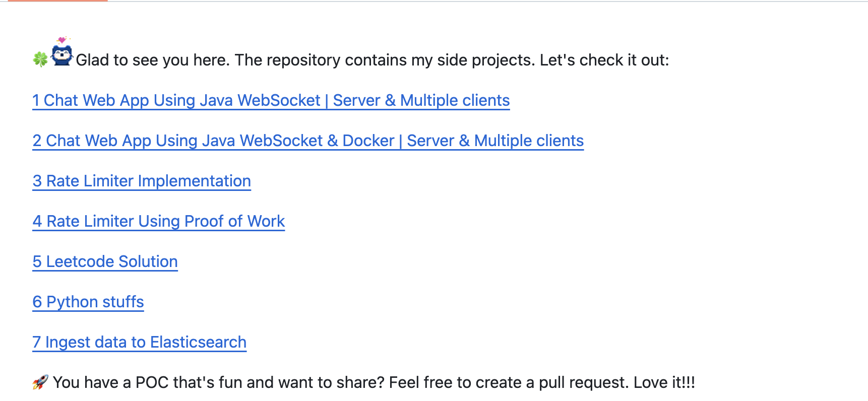Click the 'Let's check it out:' text
Screen dimensions: 868x401
604,60
